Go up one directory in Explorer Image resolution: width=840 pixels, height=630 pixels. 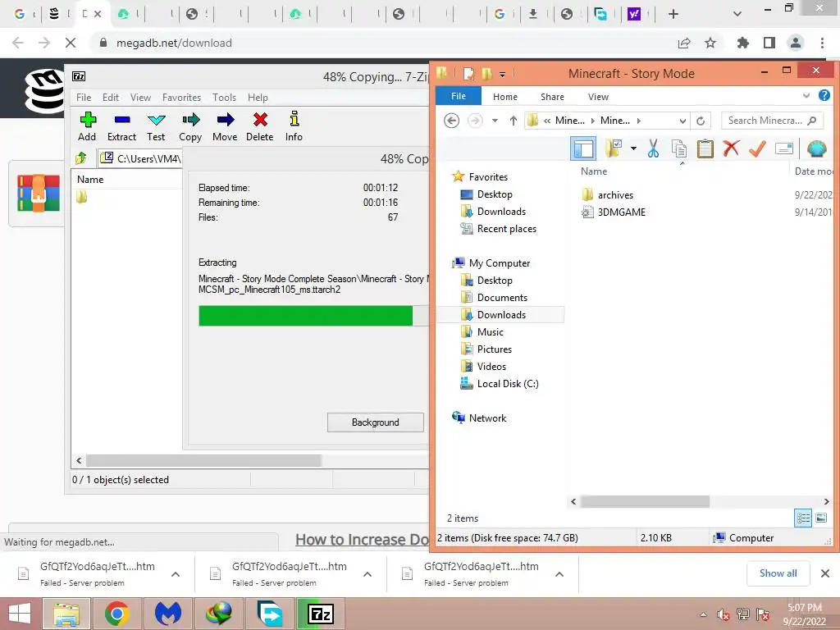click(x=514, y=121)
